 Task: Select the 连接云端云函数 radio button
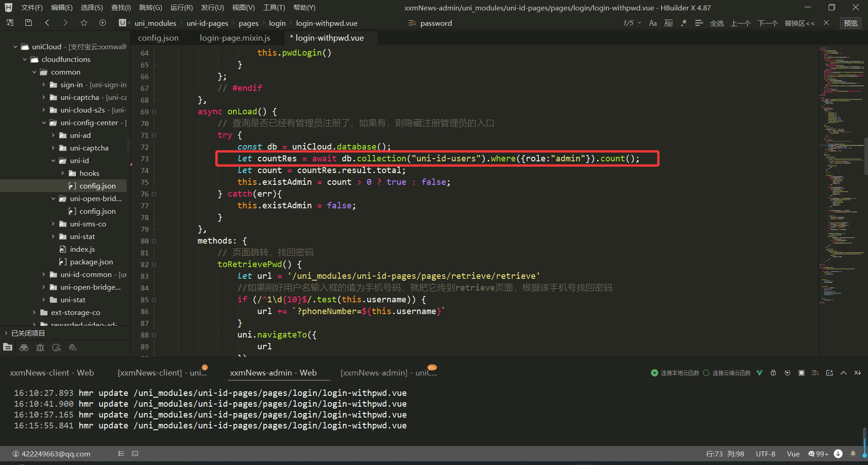pyautogui.click(x=706, y=373)
